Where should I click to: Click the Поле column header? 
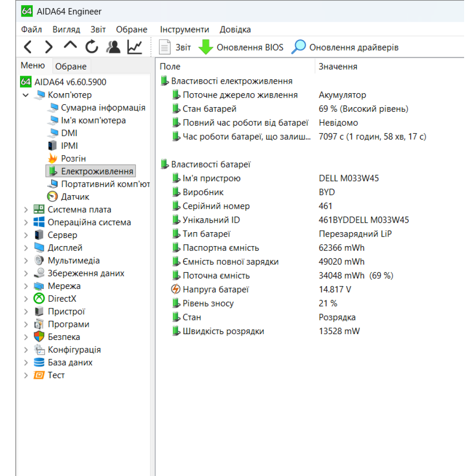tap(171, 66)
